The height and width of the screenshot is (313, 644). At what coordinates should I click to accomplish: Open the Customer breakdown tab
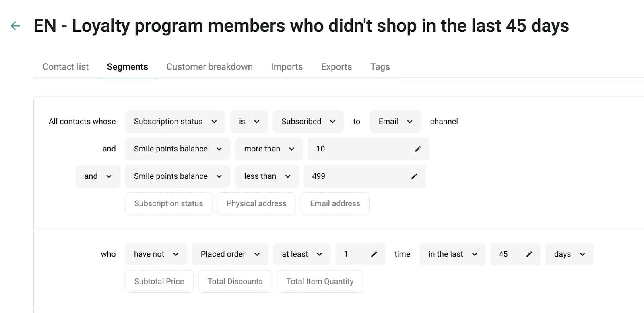(210, 67)
